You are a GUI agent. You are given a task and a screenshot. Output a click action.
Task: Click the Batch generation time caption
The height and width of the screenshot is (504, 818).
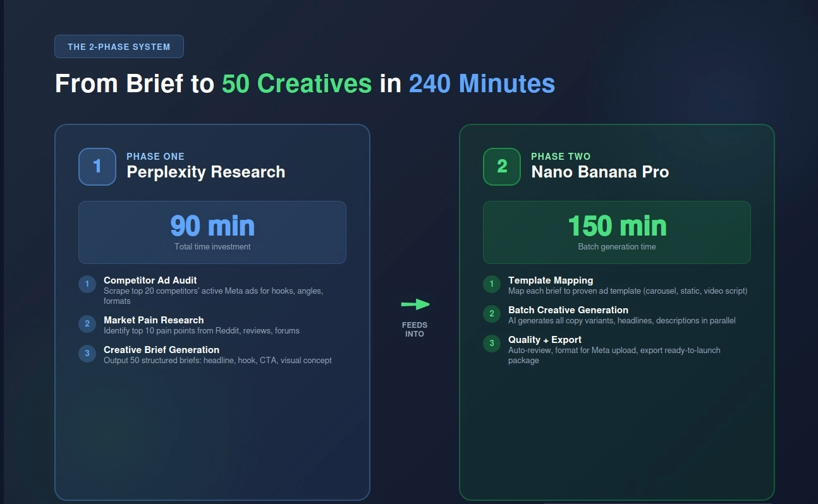click(x=617, y=247)
